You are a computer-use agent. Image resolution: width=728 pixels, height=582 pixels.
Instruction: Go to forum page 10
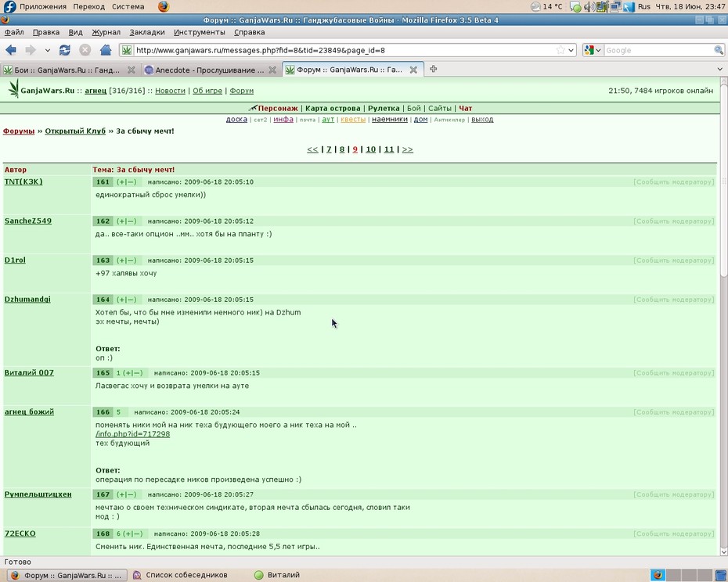point(370,149)
